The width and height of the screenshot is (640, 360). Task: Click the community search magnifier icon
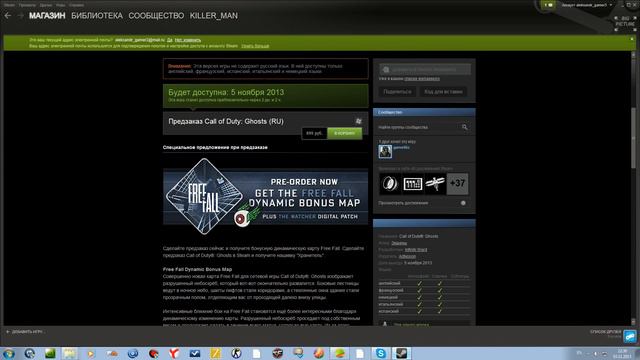tap(464, 127)
